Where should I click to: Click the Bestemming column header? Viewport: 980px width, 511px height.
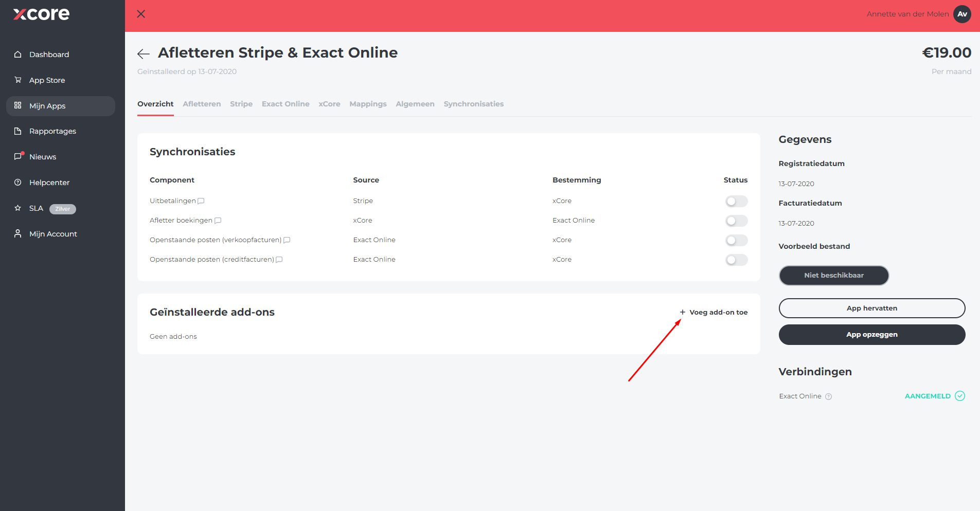point(577,180)
